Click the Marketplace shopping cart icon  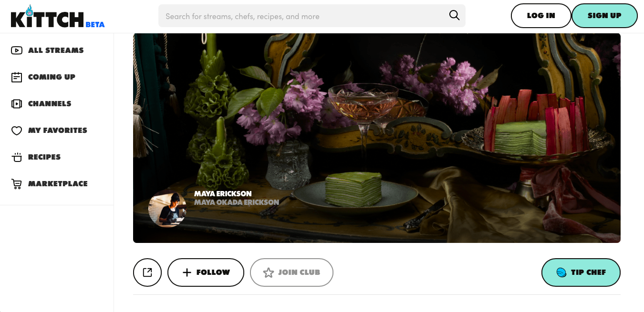(x=17, y=184)
